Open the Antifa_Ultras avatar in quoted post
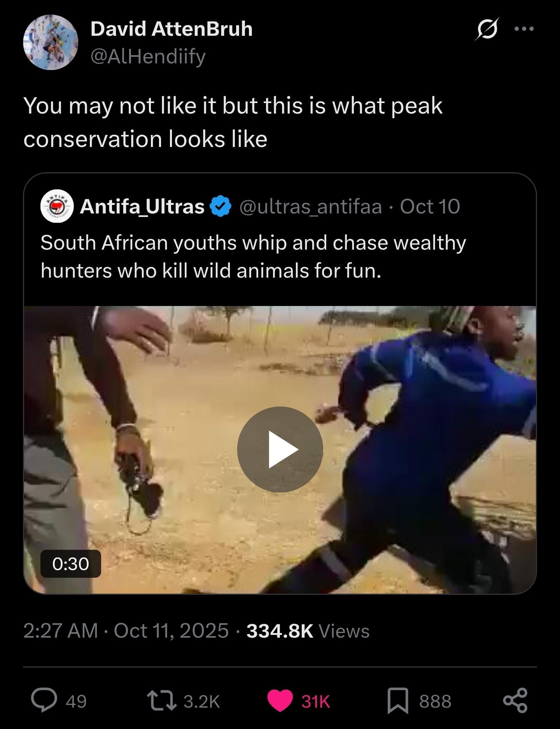 point(57,206)
